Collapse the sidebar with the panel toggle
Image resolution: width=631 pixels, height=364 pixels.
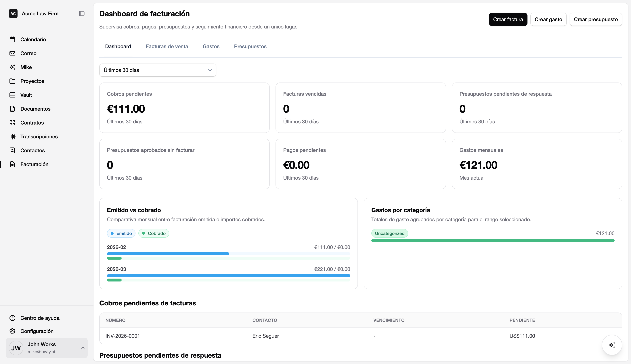pos(81,13)
